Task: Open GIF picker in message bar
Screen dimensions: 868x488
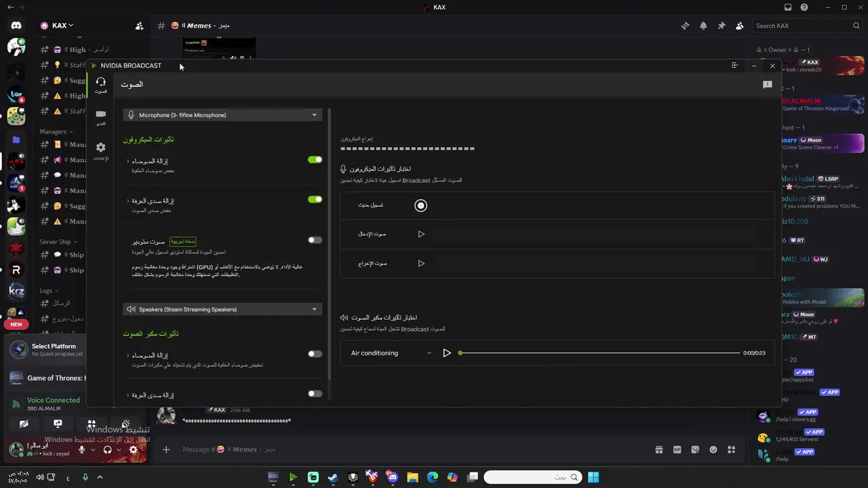Action: pos(677,449)
